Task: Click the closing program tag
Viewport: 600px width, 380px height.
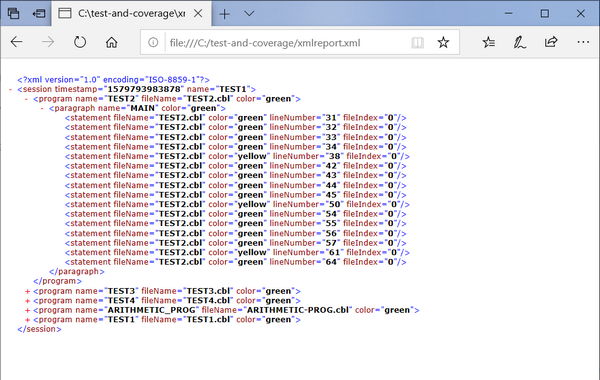Action: point(57,281)
